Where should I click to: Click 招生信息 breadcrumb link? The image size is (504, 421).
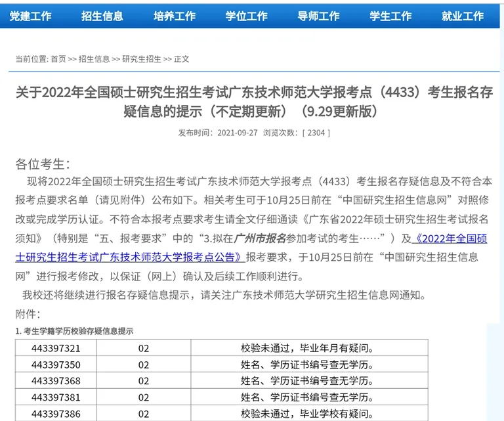pyautogui.click(x=94, y=59)
